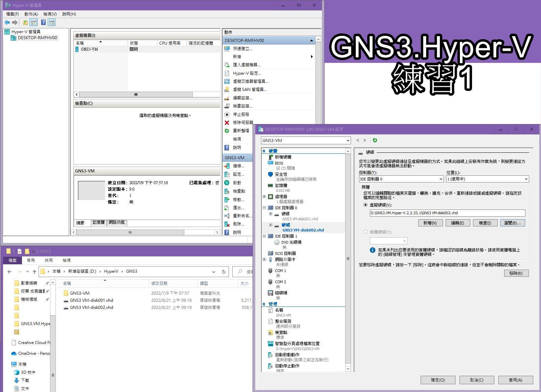Click 編輯(E) button for virtual disk
The width and height of the screenshot is (541, 392).
[x=457, y=223]
